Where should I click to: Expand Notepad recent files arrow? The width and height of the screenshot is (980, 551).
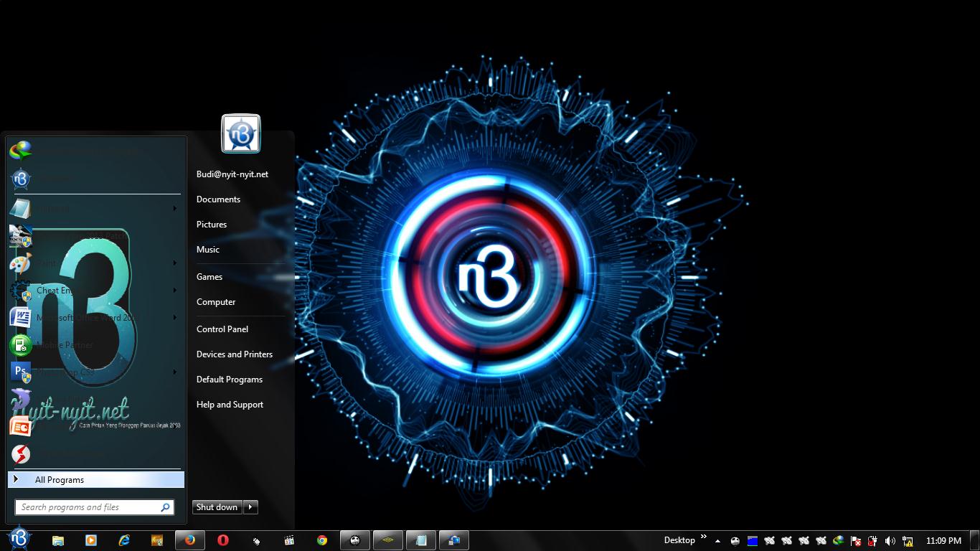tap(175, 209)
